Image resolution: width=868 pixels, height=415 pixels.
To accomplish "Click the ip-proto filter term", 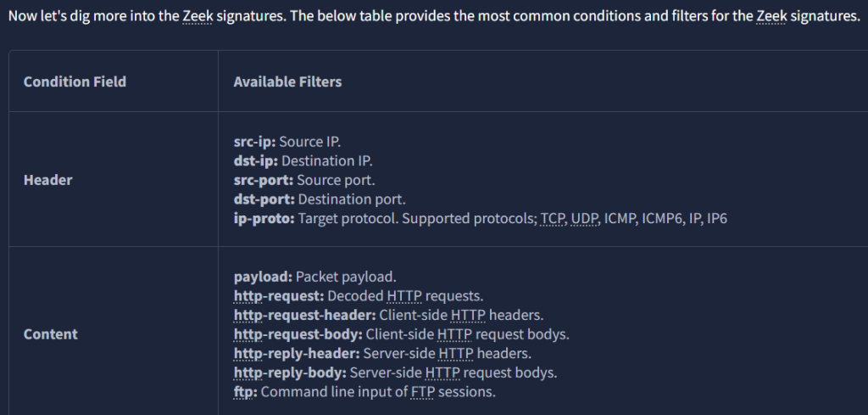I will point(264,219).
